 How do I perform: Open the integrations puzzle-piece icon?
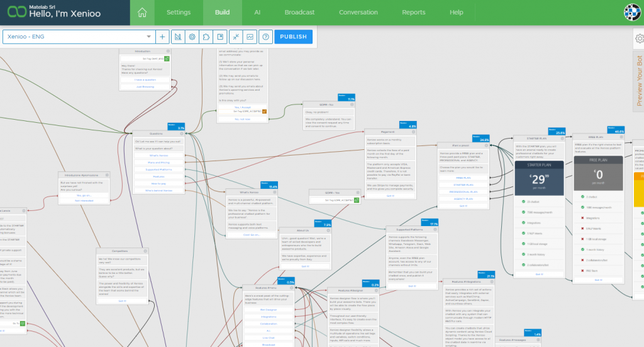(206, 37)
